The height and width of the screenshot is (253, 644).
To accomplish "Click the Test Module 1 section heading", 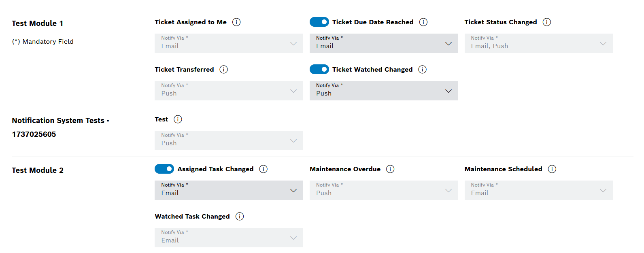I will click(38, 23).
